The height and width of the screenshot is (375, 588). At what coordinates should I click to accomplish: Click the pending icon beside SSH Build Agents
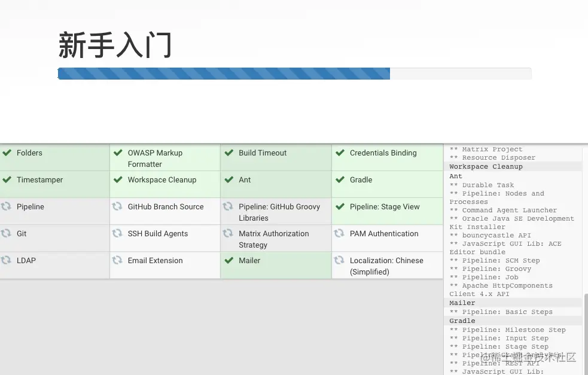tap(117, 233)
